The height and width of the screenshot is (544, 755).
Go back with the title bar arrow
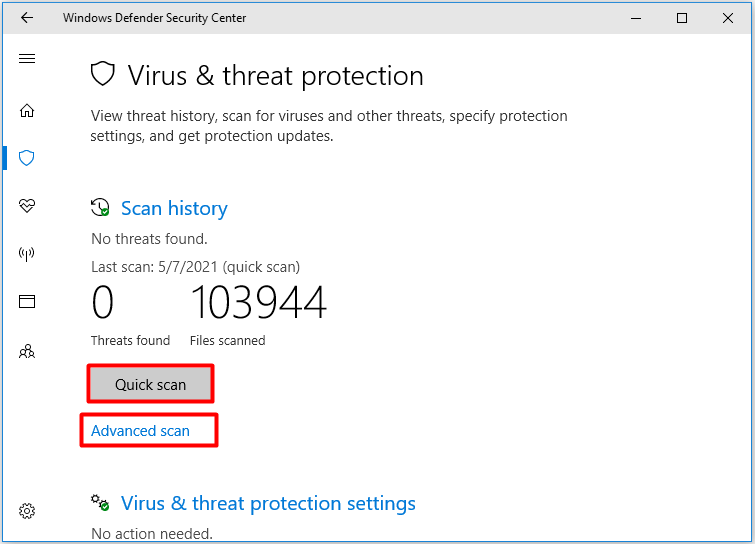27,18
